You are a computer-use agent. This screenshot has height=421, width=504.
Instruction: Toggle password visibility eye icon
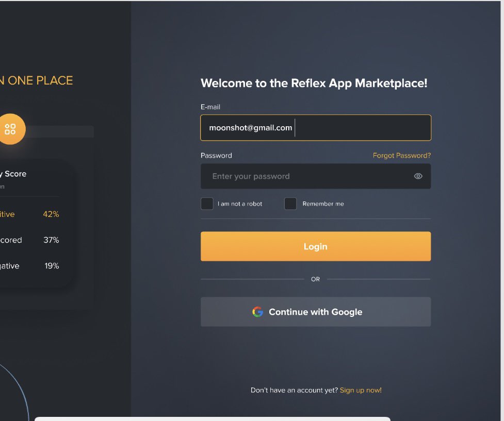(x=418, y=176)
